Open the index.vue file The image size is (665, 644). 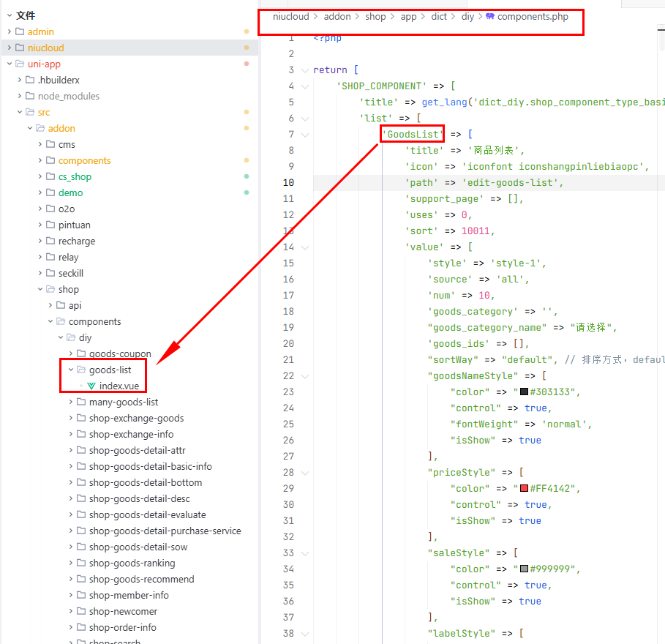(x=119, y=386)
